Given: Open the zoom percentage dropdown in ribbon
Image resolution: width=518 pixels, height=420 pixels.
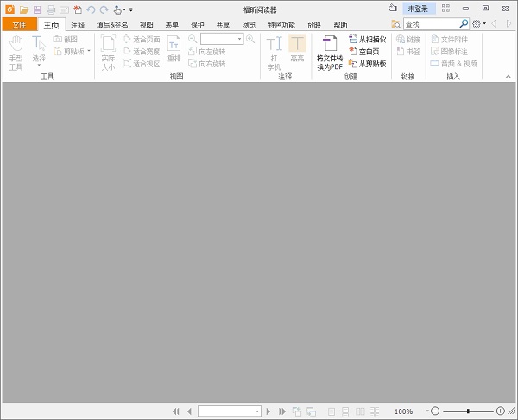Looking at the screenshot, I should click(239, 40).
